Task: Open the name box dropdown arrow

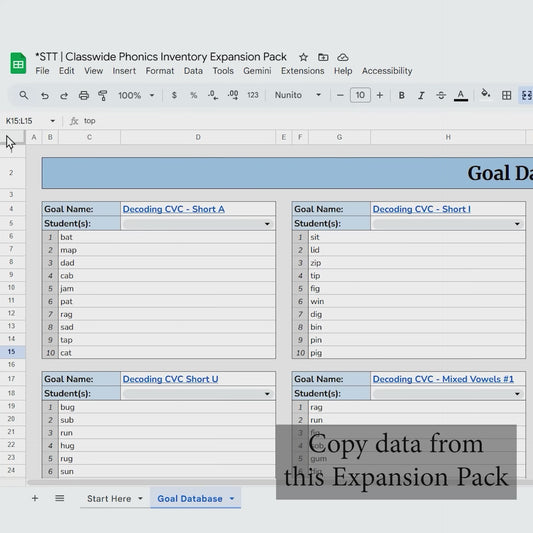Action: pyautogui.click(x=52, y=121)
